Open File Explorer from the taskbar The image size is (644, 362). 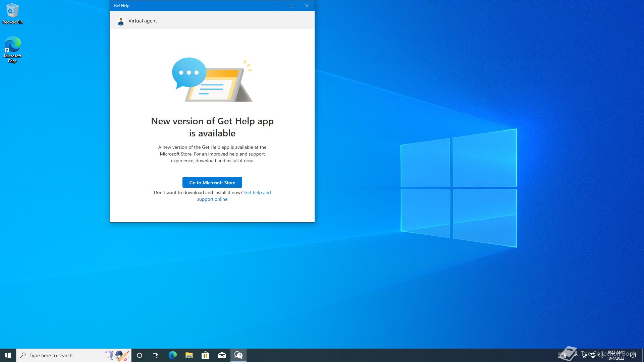pyautogui.click(x=189, y=355)
